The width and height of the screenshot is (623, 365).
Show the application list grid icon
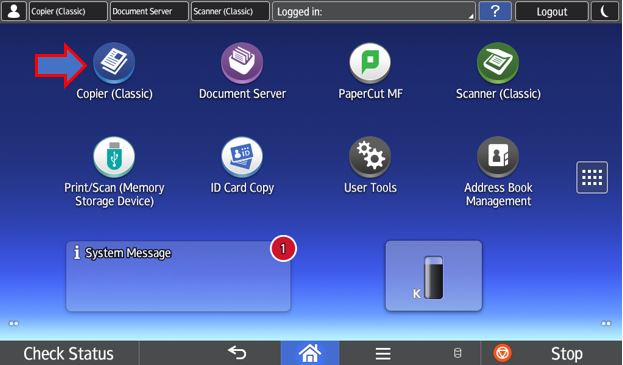click(x=592, y=178)
